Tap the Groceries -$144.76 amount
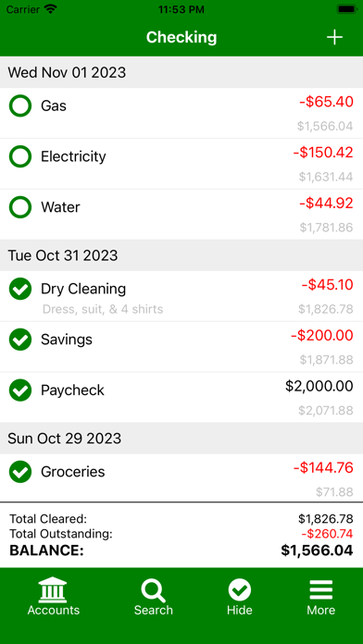This screenshot has width=363, height=644. point(323,468)
